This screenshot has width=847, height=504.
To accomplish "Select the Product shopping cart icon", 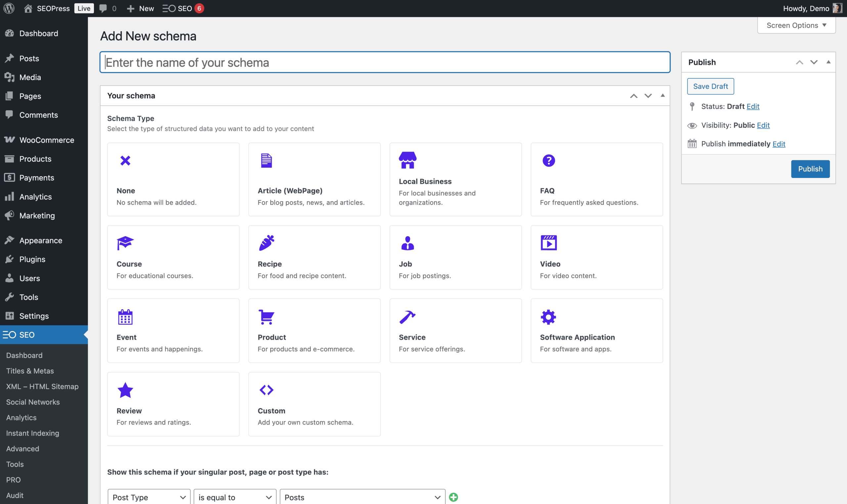I will click(x=266, y=316).
